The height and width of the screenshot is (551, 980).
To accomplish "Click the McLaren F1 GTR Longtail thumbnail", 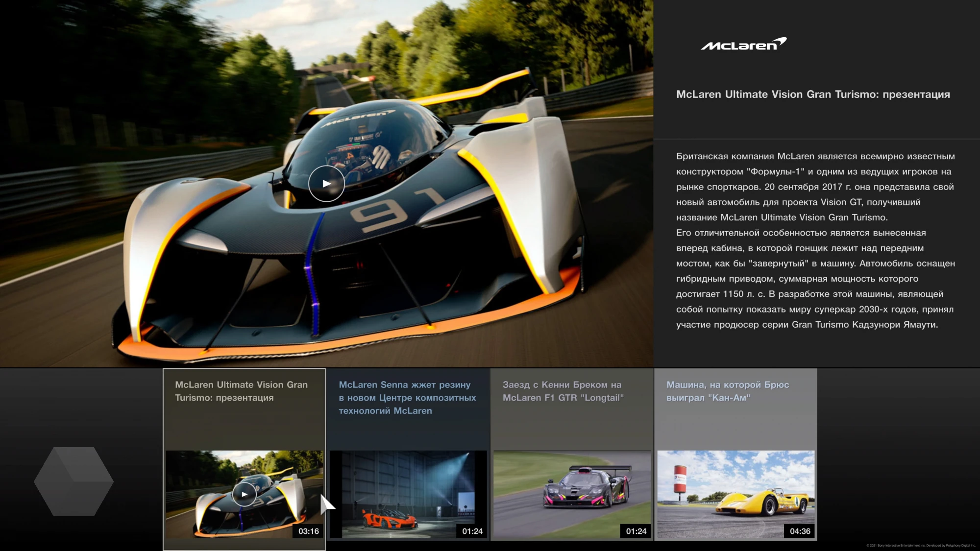I will click(572, 495).
